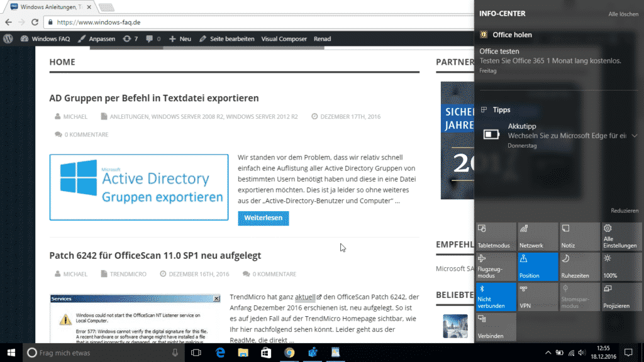
Task: Open Anpassen in the admin bar
Action: [96, 38]
